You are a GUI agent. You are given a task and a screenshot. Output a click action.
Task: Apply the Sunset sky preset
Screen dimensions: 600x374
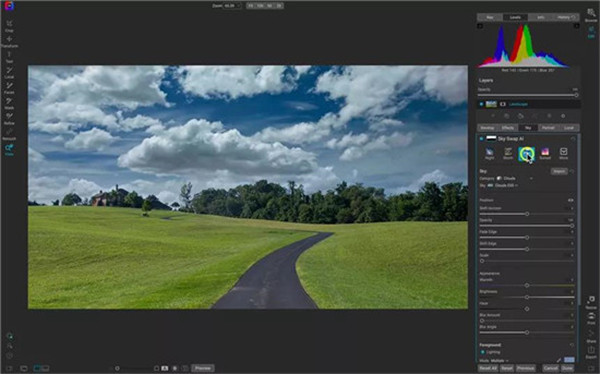(545, 154)
